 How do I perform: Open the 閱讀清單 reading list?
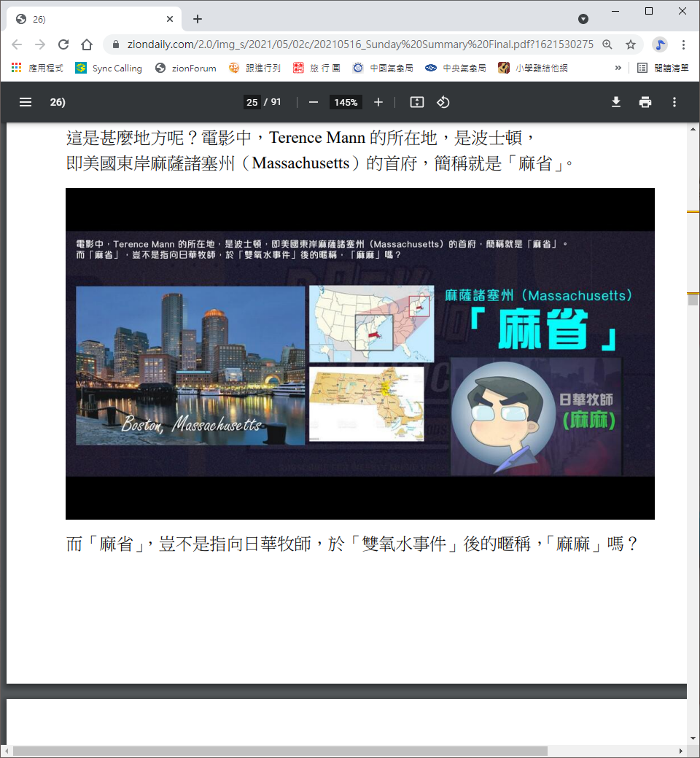click(x=663, y=69)
